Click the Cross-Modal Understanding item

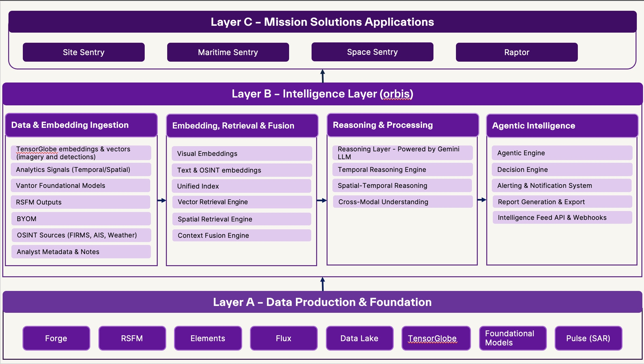click(x=402, y=202)
